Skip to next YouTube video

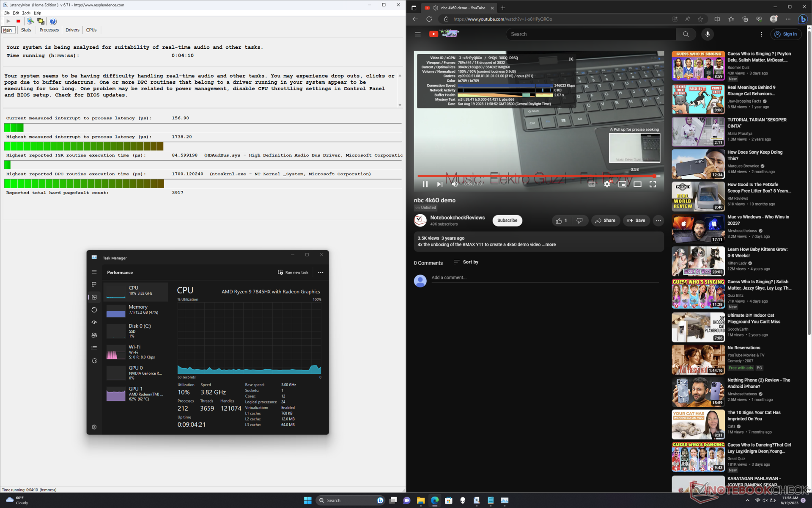[x=440, y=184]
